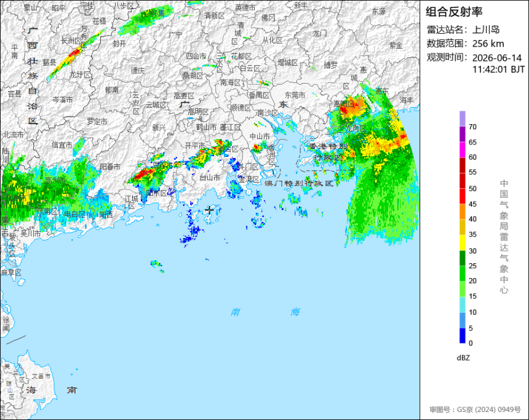529x420 pixels.
Task: Click the magenta 60 dBZ legend swatch
Action: pos(462,150)
